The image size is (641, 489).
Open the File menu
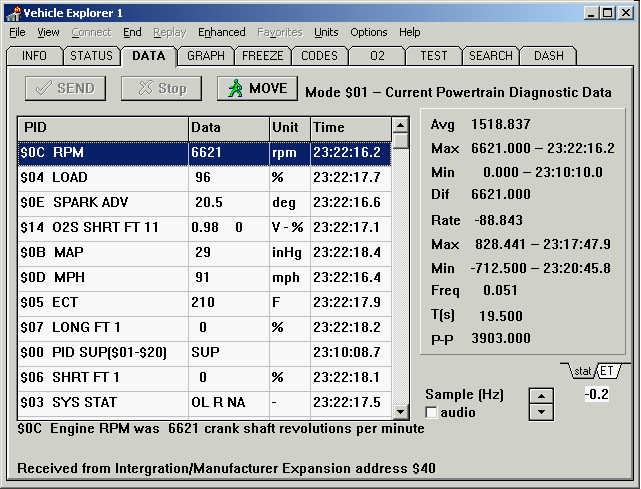(x=17, y=32)
